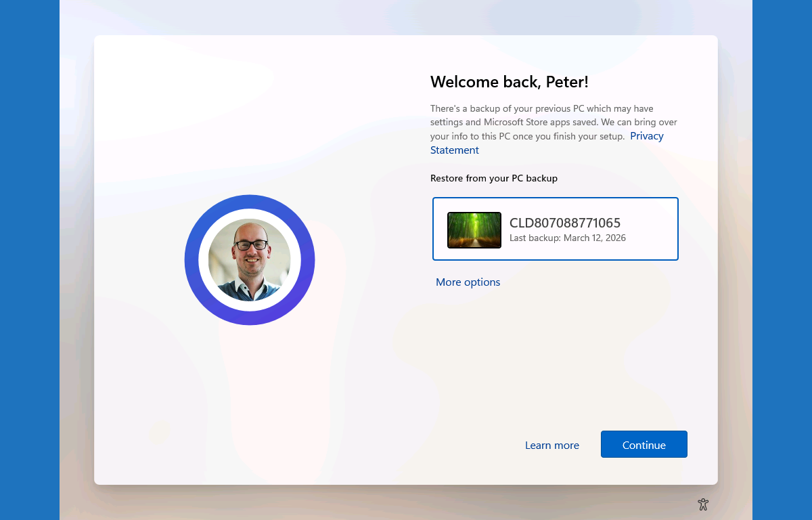Select the bamboo forest backup thumbnail
Screen dimensions: 812x520
point(474,230)
